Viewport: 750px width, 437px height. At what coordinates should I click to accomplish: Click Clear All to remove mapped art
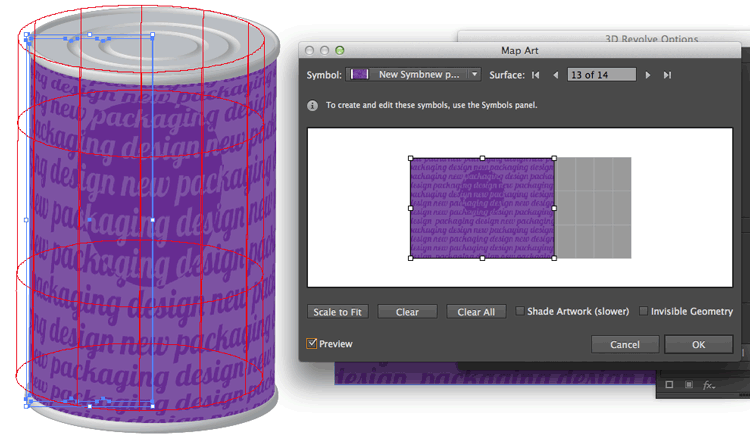475,312
